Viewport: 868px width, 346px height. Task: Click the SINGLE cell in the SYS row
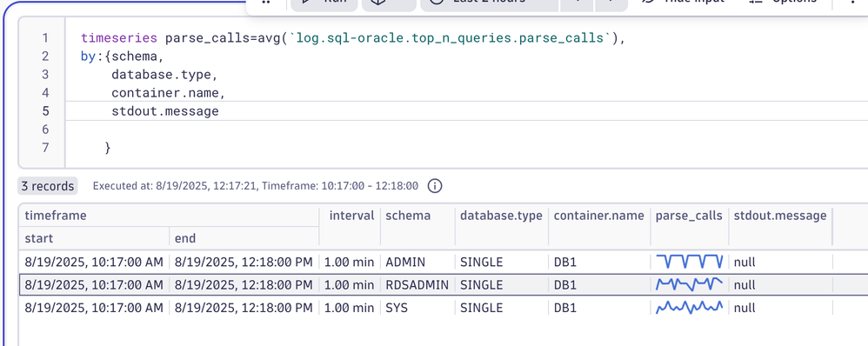pos(502,307)
